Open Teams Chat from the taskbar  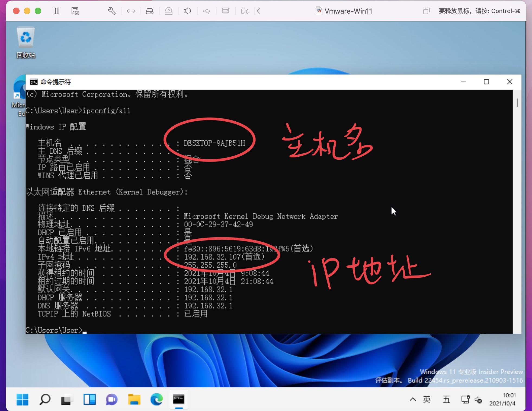pos(111,399)
